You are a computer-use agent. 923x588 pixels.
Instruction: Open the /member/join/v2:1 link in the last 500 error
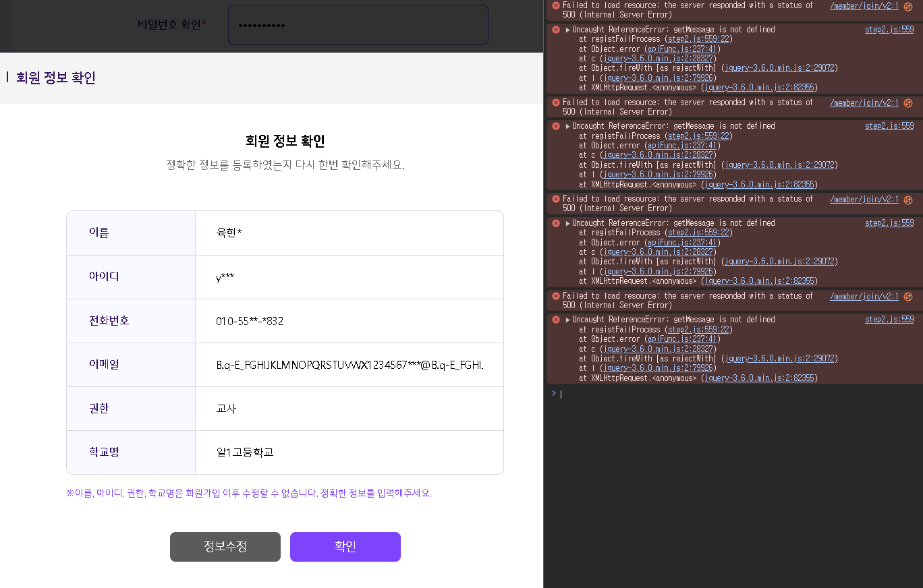pyautogui.click(x=864, y=297)
